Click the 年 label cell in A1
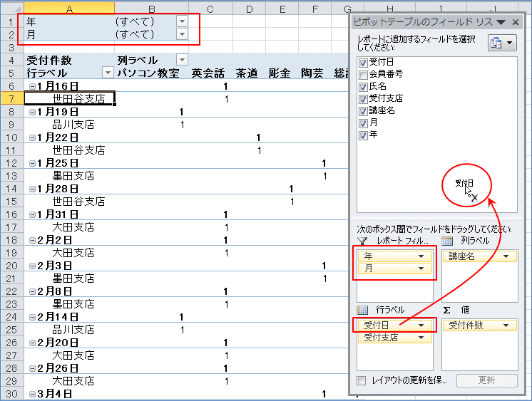This screenshot has width=532, height=401. pos(69,21)
